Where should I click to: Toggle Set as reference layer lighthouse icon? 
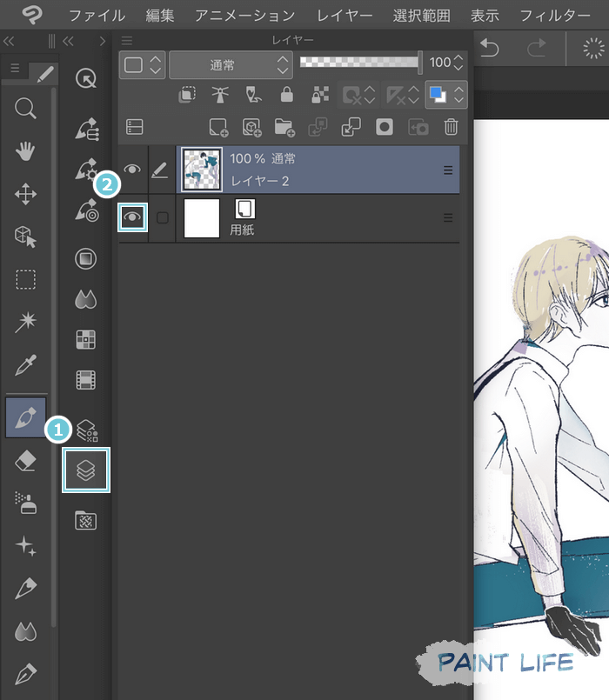pyautogui.click(x=220, y=95)
